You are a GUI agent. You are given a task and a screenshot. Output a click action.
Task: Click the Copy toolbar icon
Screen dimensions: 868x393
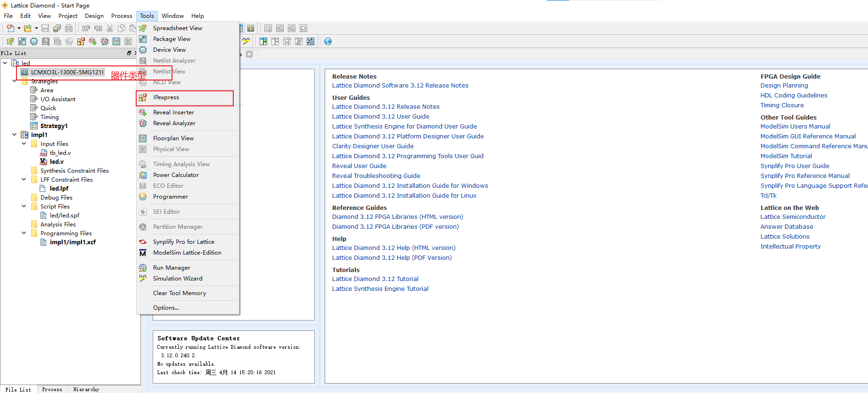click(x=122, y=28)
